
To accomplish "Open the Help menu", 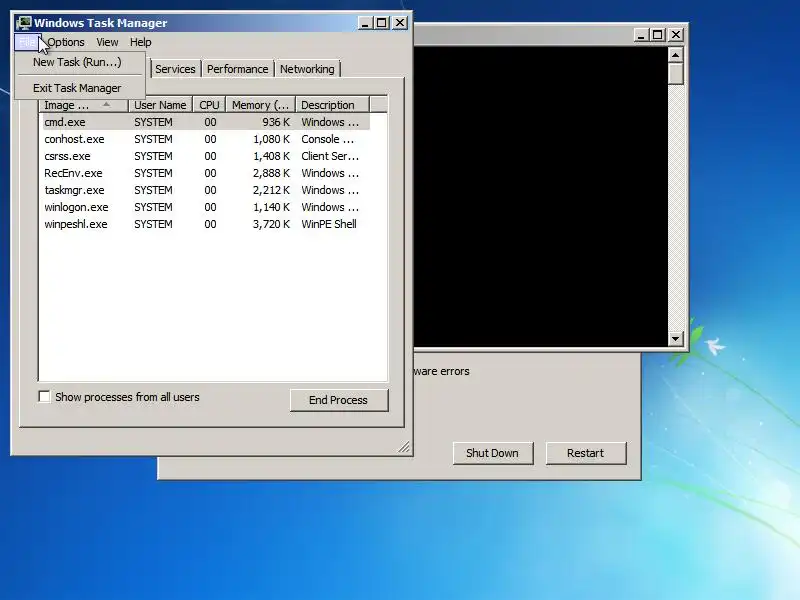I will point(140,42).
